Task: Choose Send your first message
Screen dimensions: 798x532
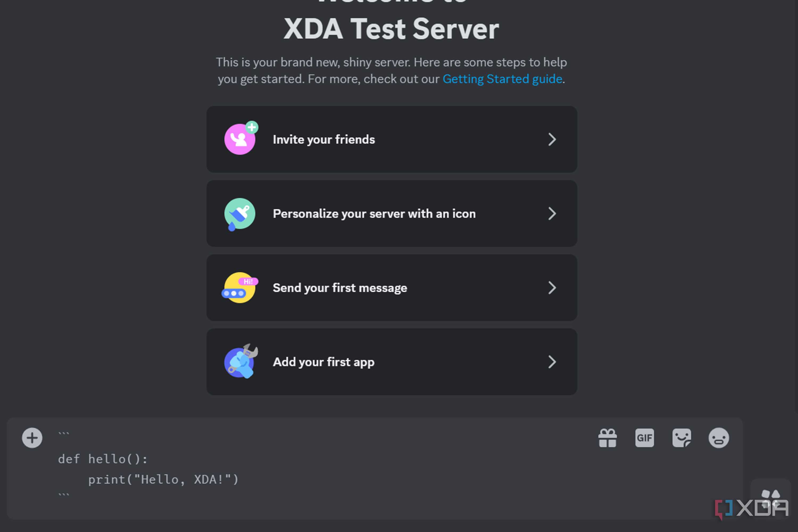Action: tap(340, 288)
